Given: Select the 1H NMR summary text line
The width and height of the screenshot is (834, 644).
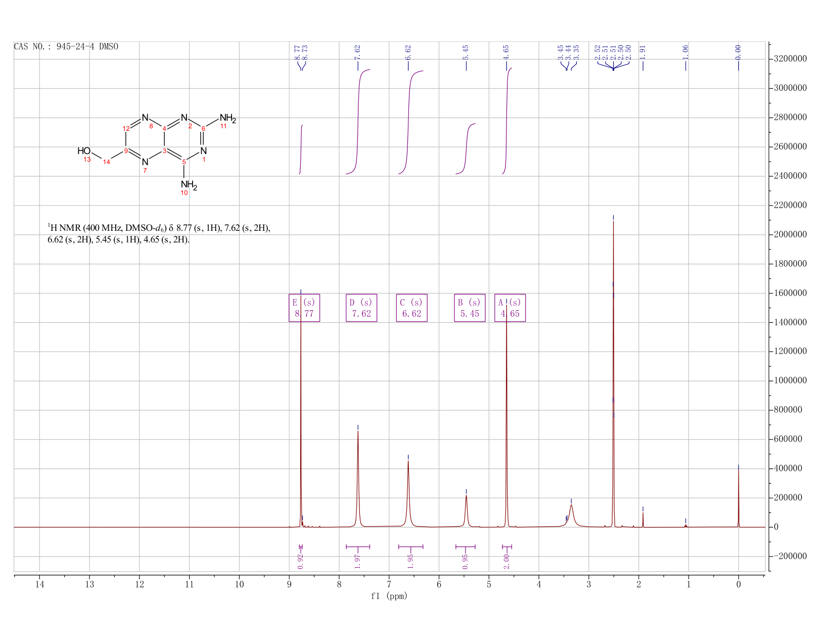Looking at the screenshot, I should pyautogui.click(x=159, y=233).
